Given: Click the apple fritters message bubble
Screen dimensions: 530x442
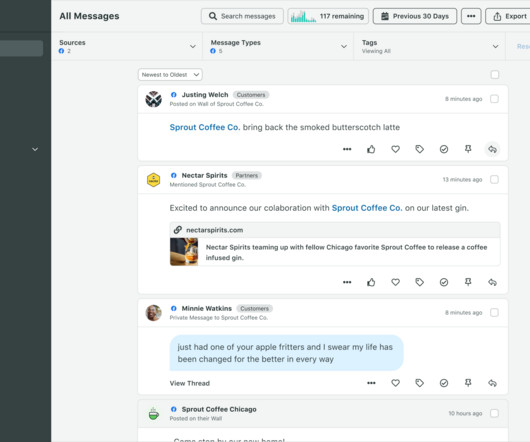Looking at the screenshot, I should [286, 353].
